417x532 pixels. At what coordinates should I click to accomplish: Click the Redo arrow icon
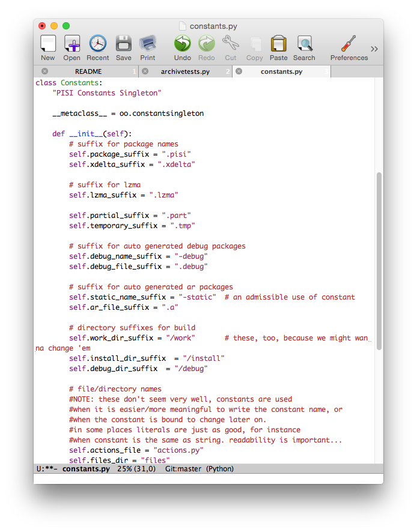[x=207, y=44]
